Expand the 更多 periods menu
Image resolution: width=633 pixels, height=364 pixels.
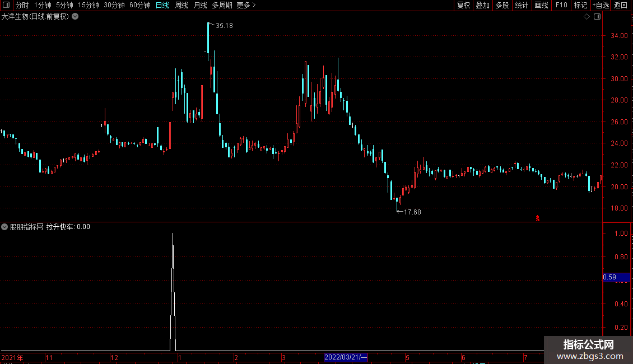246,5
